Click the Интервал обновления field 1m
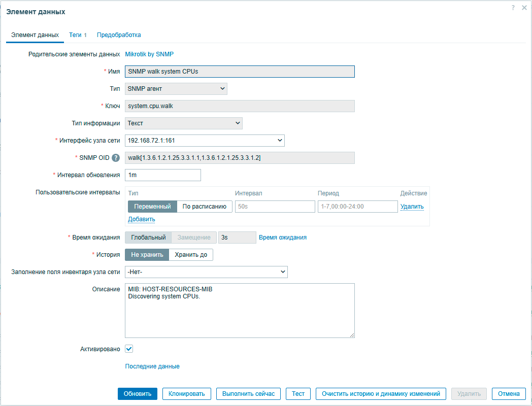This screenshot has height=406, width=532. 163,175
